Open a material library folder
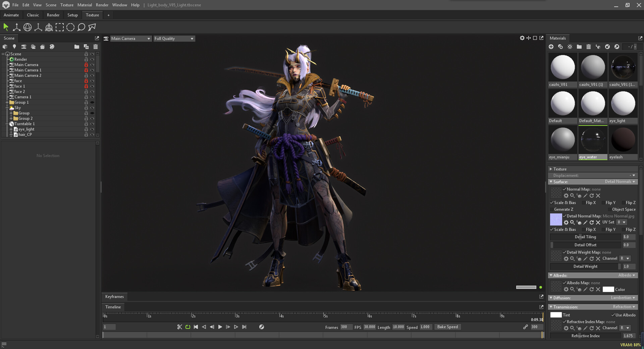The width and height of the screenshot is (644, 349). pos(579,47)
